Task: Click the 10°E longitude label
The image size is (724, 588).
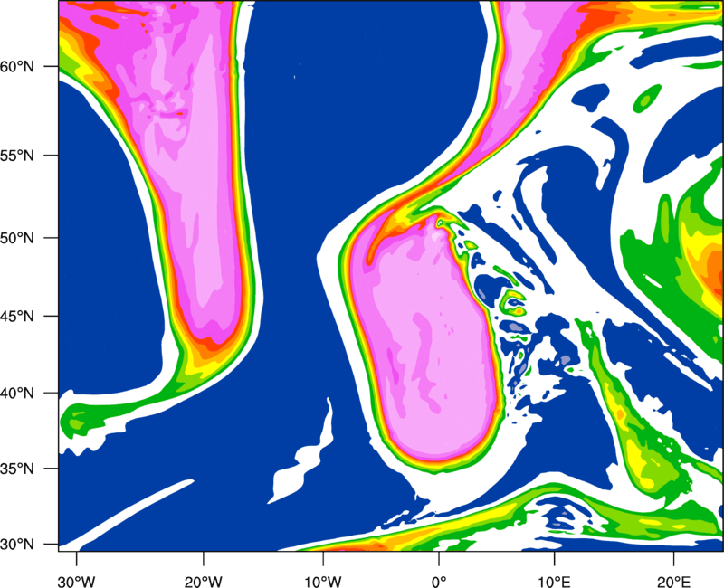Action: coord(554,582)
